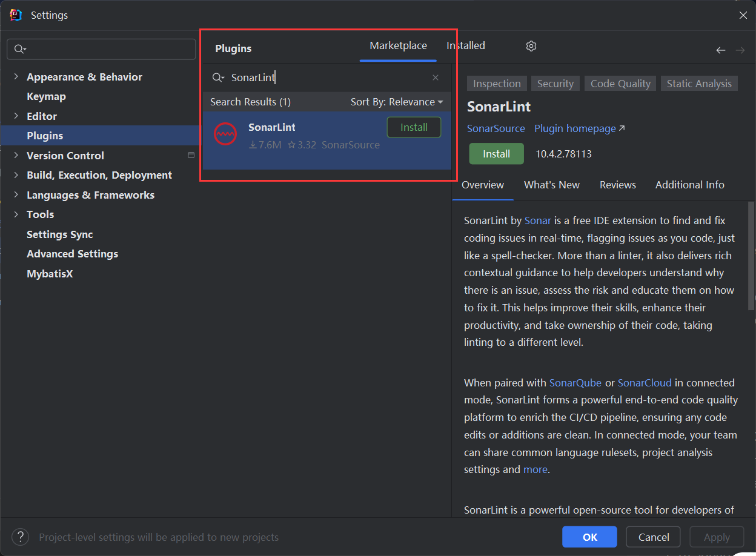Switch to the Marketplace tab

[x=398, y=46]
